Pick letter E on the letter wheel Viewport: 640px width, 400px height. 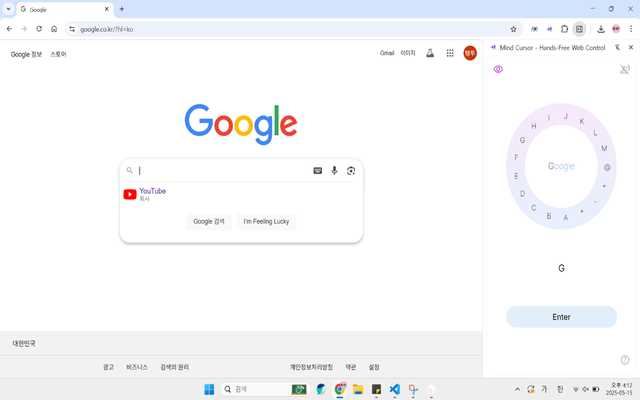(x=516, y=176)
